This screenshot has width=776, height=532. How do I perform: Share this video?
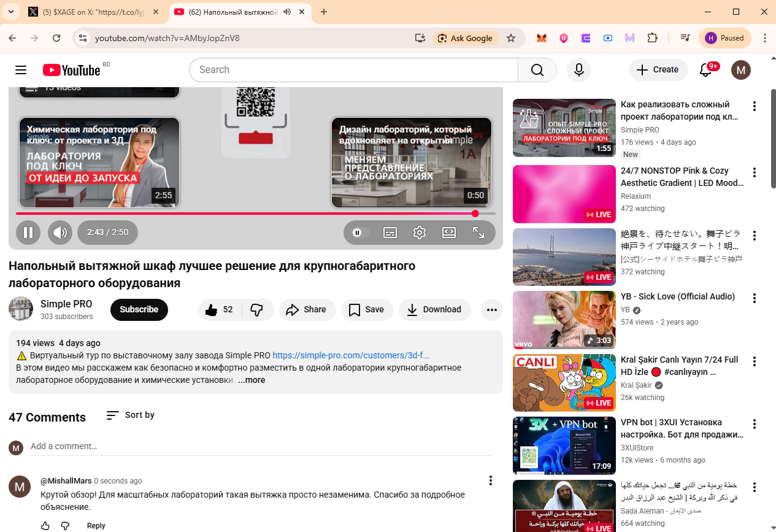(x=307, y=310)
